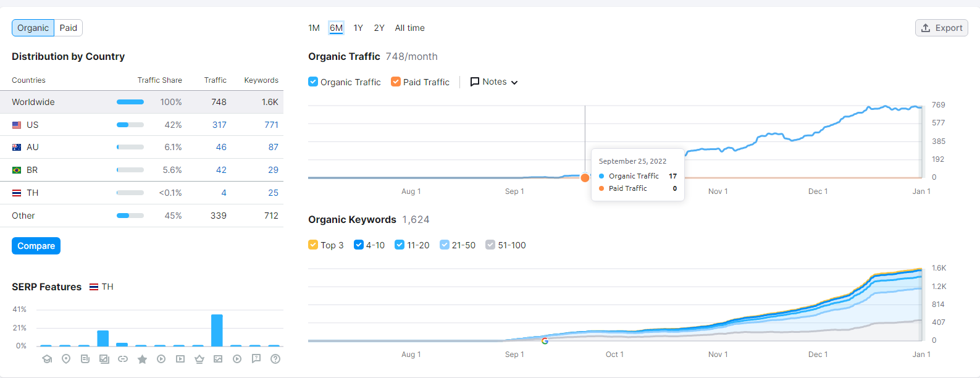Export the traffic report
980x378 pixels.
click(941, 28)
